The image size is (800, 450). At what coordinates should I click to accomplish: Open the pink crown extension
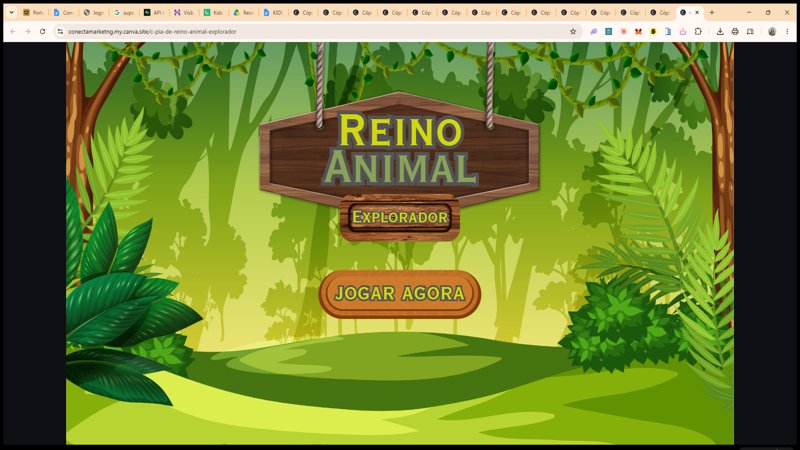click(x=683, y=32)
